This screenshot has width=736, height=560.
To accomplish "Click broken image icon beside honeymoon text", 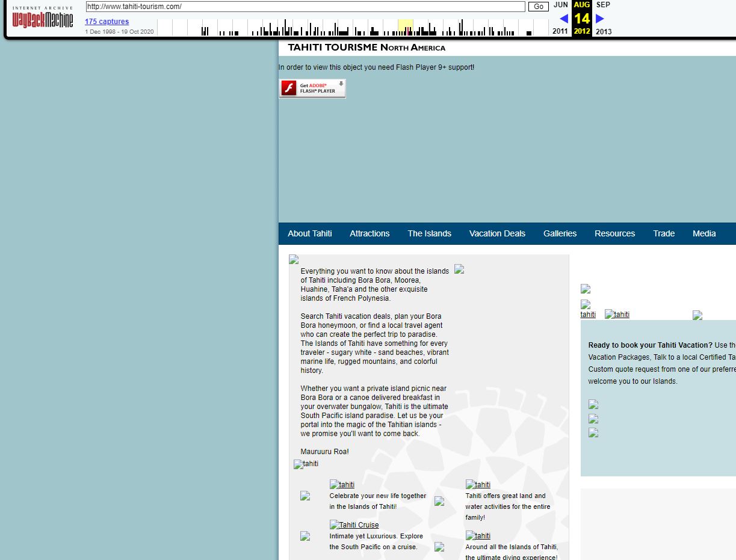I will [305, 496].
